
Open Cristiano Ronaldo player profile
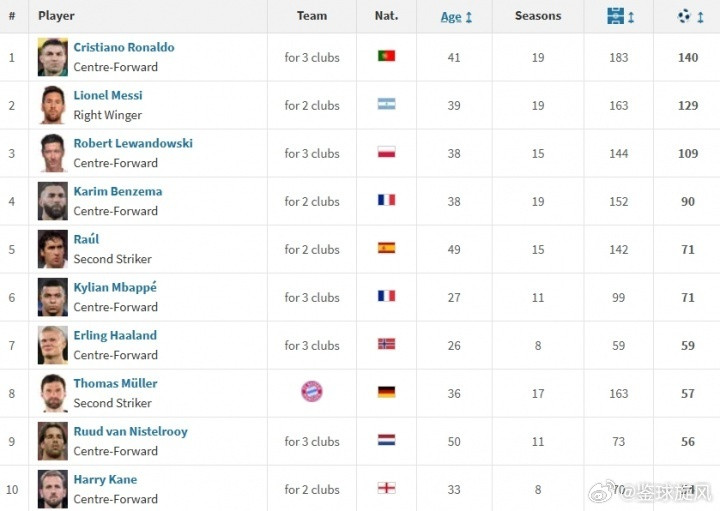click(124, 47)
